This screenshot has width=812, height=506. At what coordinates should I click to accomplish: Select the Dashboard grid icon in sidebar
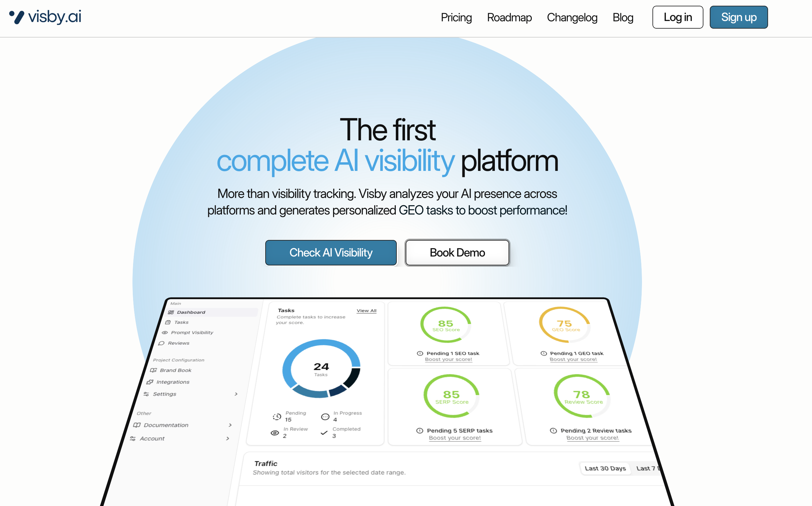click(171, 312)
